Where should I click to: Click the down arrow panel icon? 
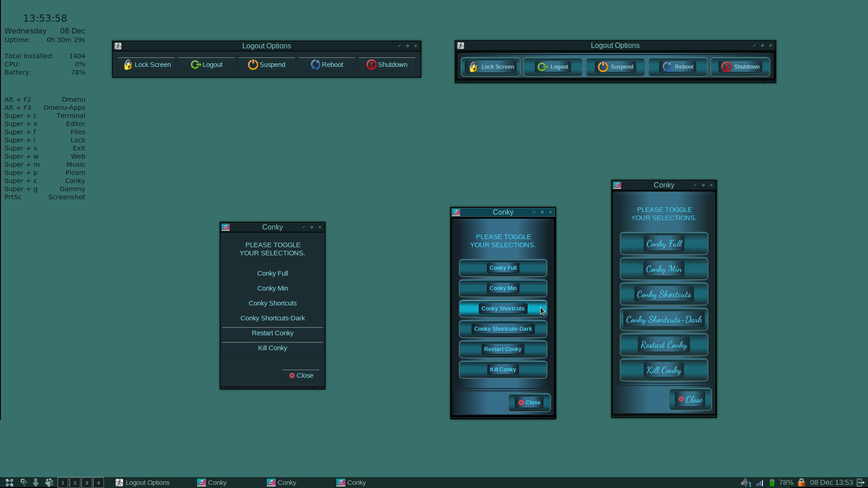coord(36,483)
